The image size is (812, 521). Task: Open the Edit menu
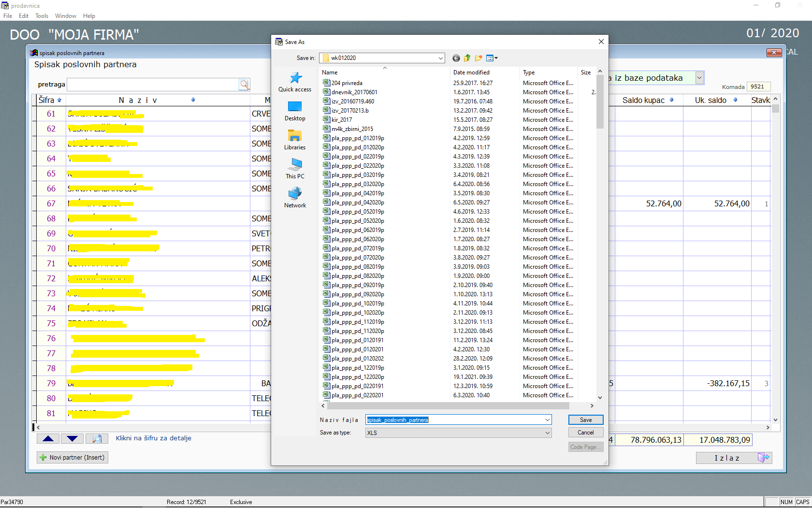tap(24, 16)
